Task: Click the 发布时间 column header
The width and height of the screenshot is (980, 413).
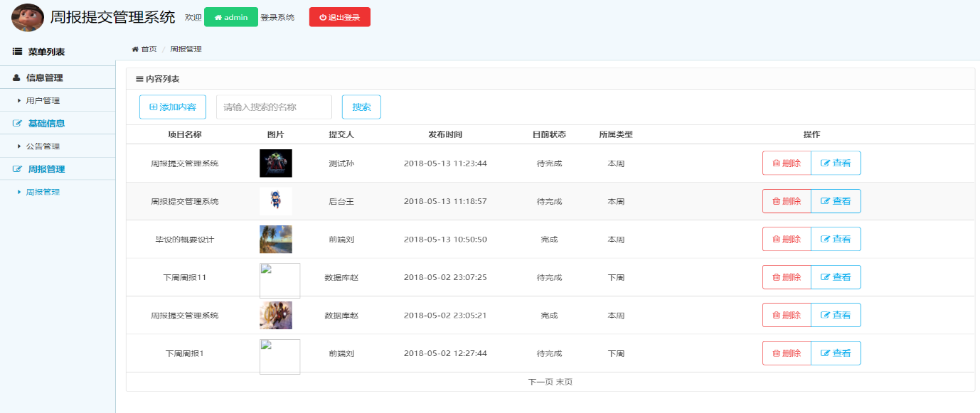Action: click(x=445, y=134)
